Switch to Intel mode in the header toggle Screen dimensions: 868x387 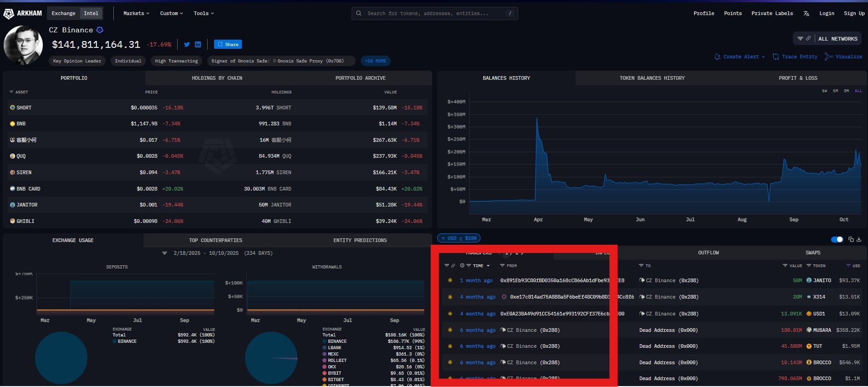click(91, 14)
